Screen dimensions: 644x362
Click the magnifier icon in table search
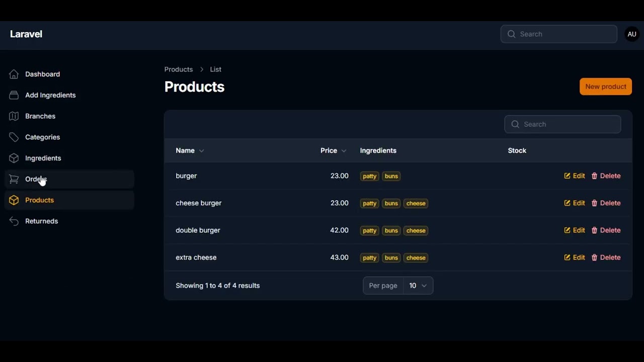click(515, 124)
